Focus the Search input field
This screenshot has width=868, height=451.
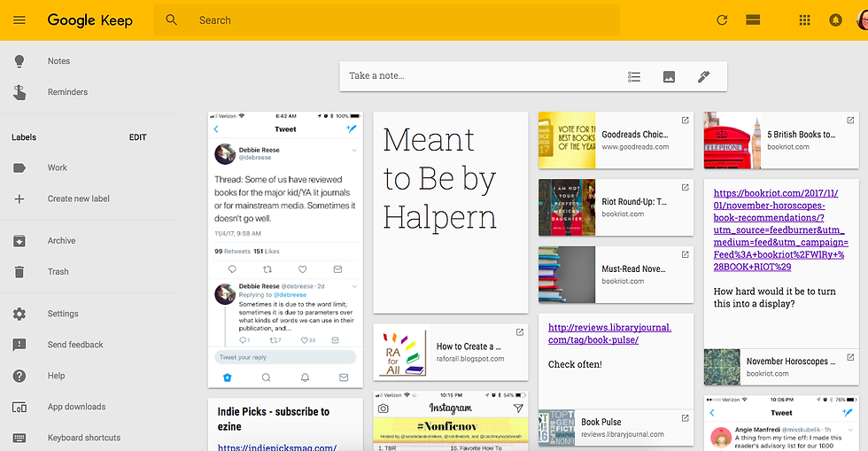(x=386, y=20)
